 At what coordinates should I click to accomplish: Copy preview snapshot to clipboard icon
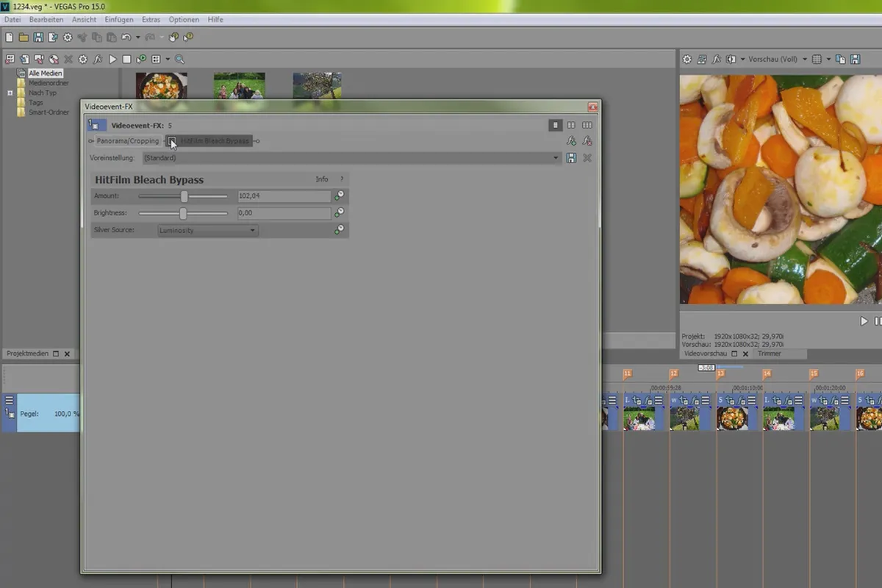tap(840, 59)
